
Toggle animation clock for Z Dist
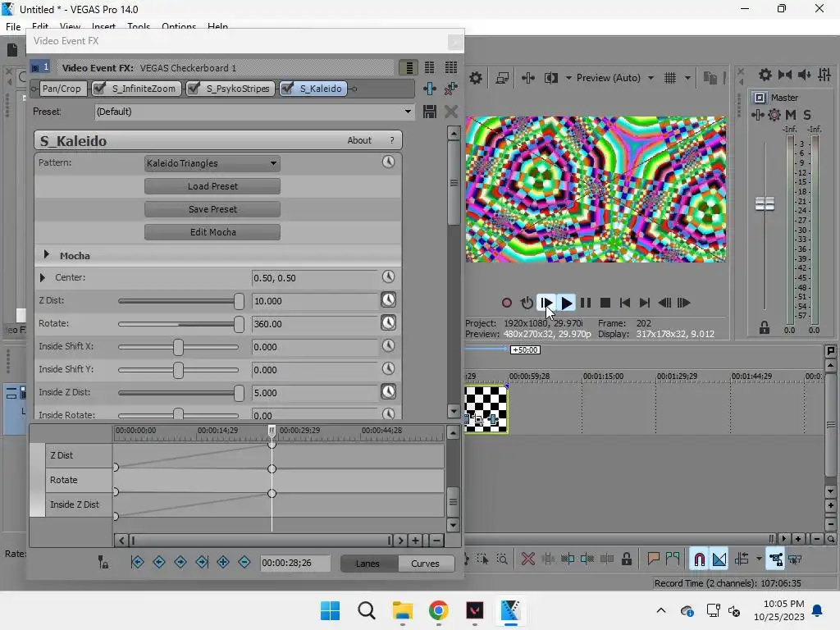click(x=388, y=299)
